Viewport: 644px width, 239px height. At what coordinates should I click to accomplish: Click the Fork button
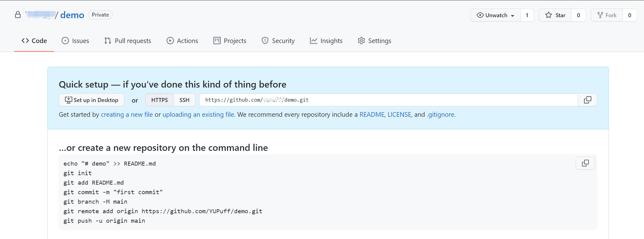point(607,15)
